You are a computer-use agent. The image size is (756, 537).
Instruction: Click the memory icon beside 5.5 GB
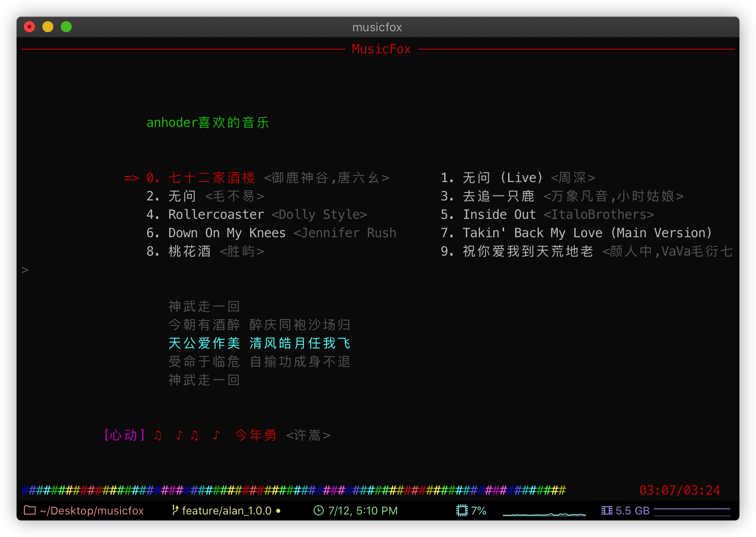click(607, 510)
